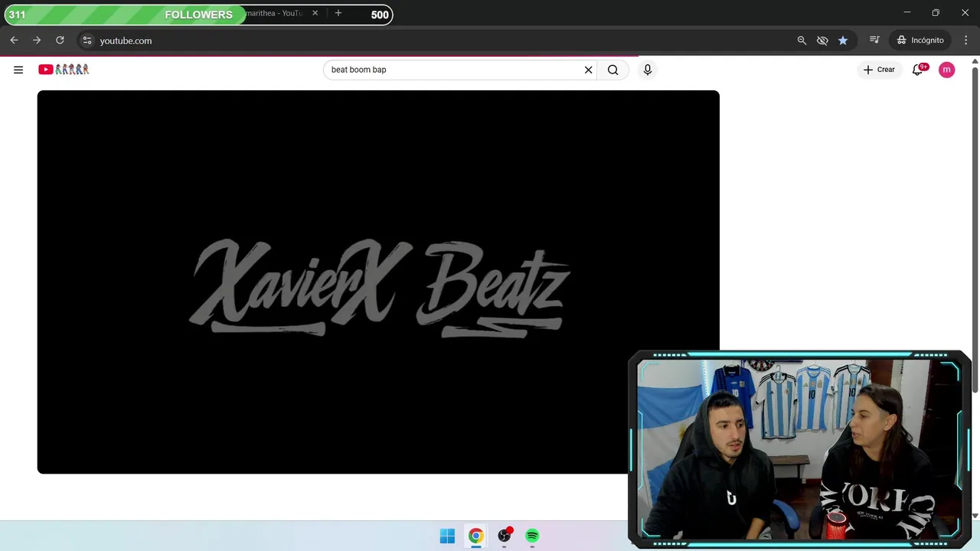This screenshot has height=551, width=980.
Task: Open Spotify from the taskbar
Action: pos(532,536)
